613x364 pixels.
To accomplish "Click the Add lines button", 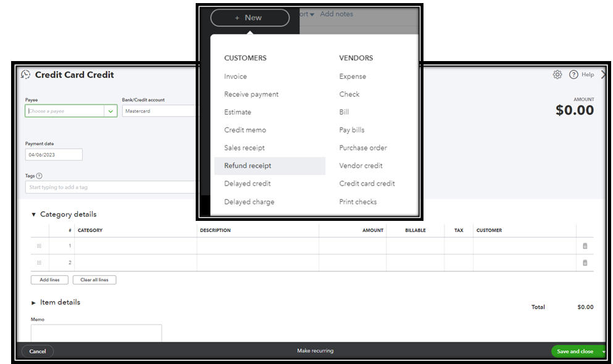I will point(49,280).
